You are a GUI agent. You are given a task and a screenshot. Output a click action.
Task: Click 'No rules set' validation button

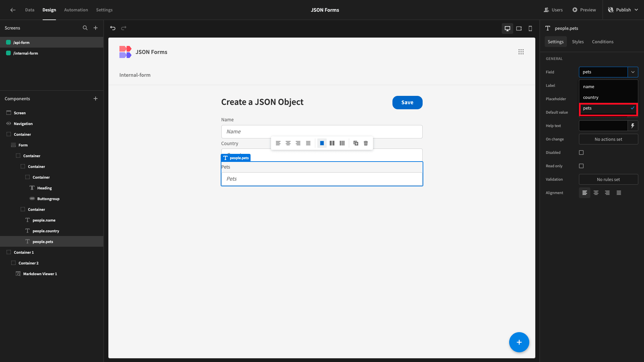click(x=608, y=180)
